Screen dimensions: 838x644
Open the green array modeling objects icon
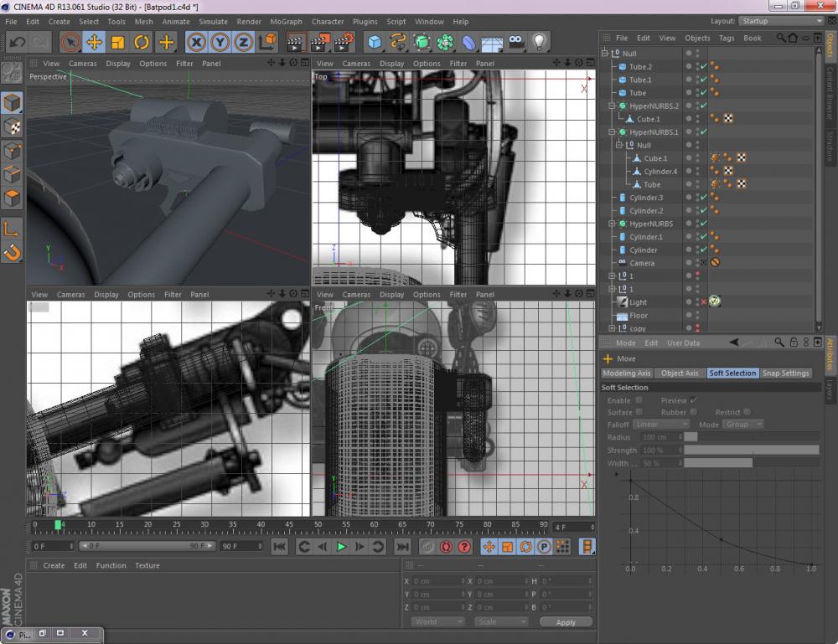pos(445,42)
